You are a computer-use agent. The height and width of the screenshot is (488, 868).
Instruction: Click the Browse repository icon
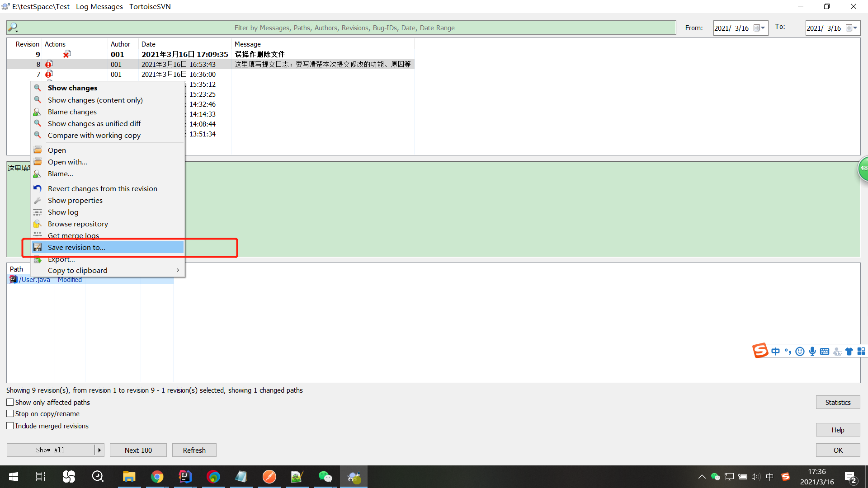pos(38,224)
